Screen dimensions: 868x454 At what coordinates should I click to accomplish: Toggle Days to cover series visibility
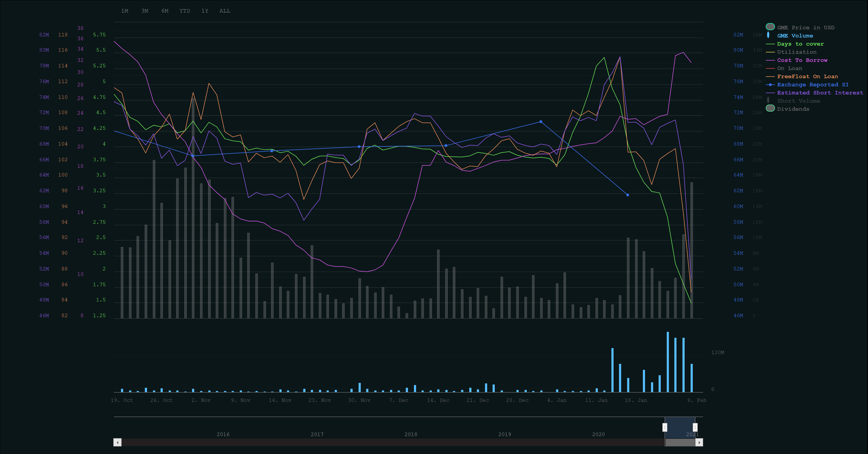[800, 44]
